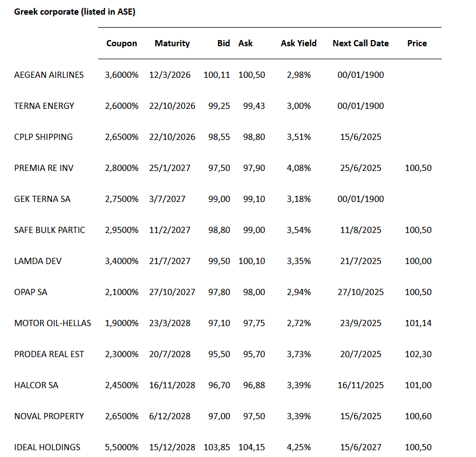Select the CPLP SHIPPING coupon 2,6500%
Image resolution: width=476 pixels, height=457 pixels.
coord(121,137)
